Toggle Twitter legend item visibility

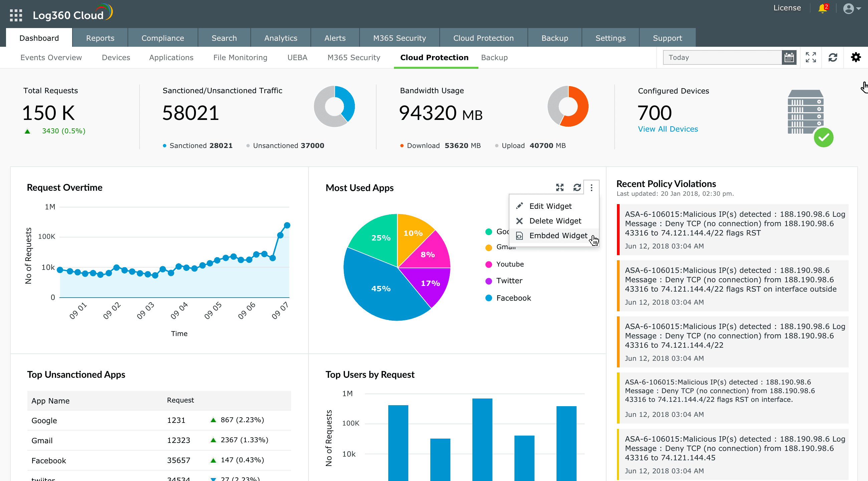(509, 281)
